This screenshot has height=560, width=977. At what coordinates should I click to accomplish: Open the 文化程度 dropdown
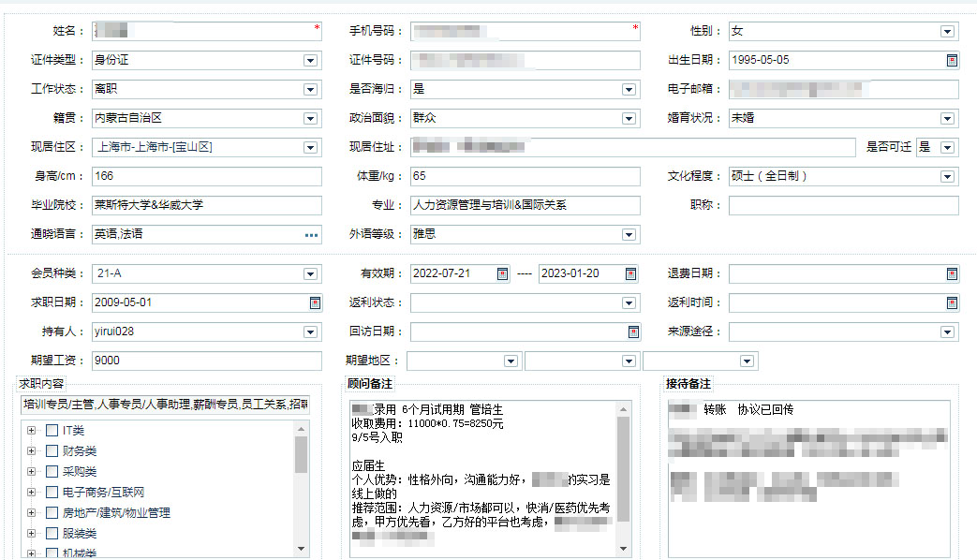[x=947, y=177]
